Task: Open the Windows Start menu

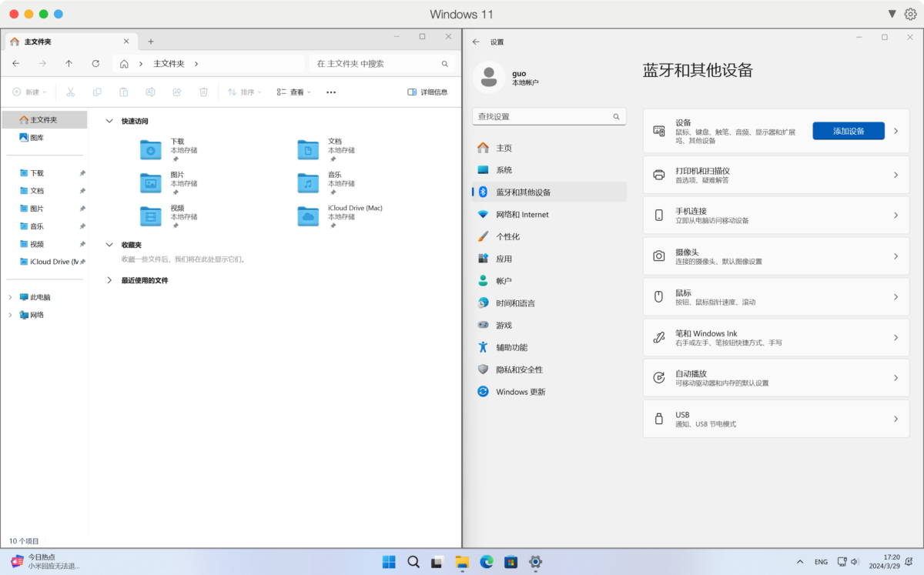Action: pyautogui.click(x=389, y=562)
